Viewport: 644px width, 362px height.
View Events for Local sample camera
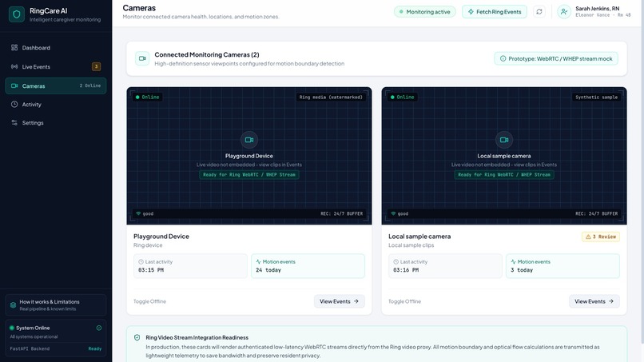coord(594,301)
